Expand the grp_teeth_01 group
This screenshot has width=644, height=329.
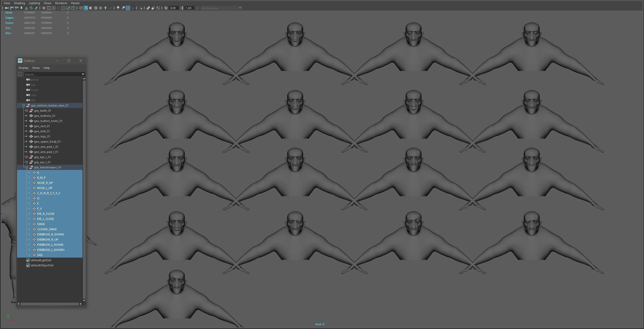click(27, 111)
